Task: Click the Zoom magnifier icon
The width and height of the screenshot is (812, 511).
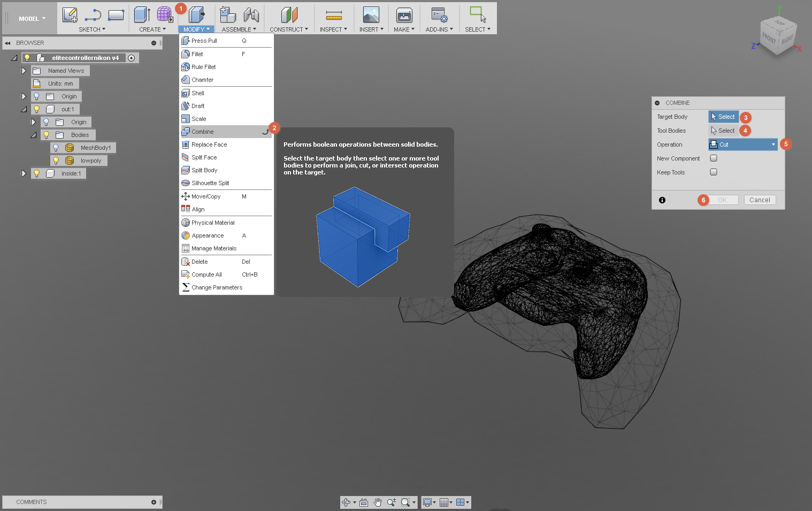Action: click(x=392, y=502)
